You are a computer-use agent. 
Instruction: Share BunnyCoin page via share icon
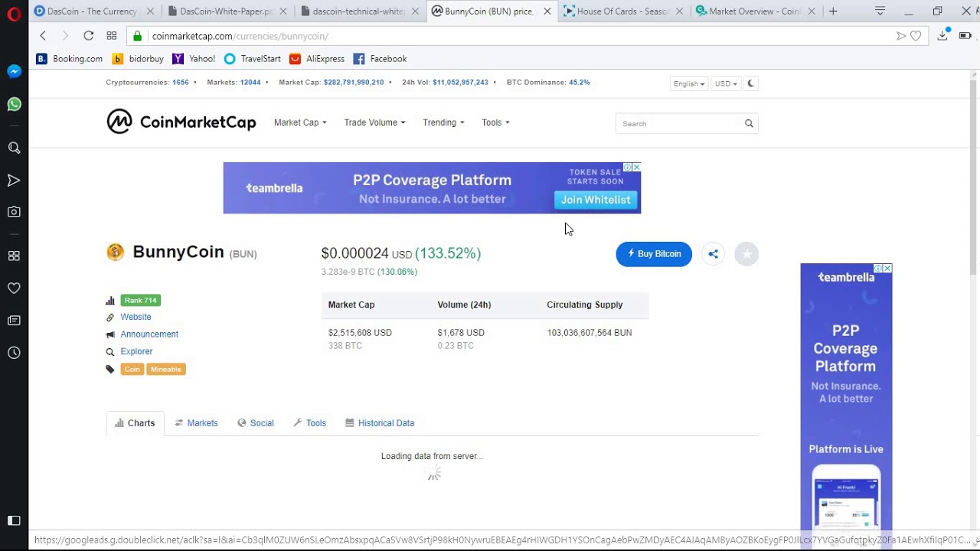[x=713, y=254]
